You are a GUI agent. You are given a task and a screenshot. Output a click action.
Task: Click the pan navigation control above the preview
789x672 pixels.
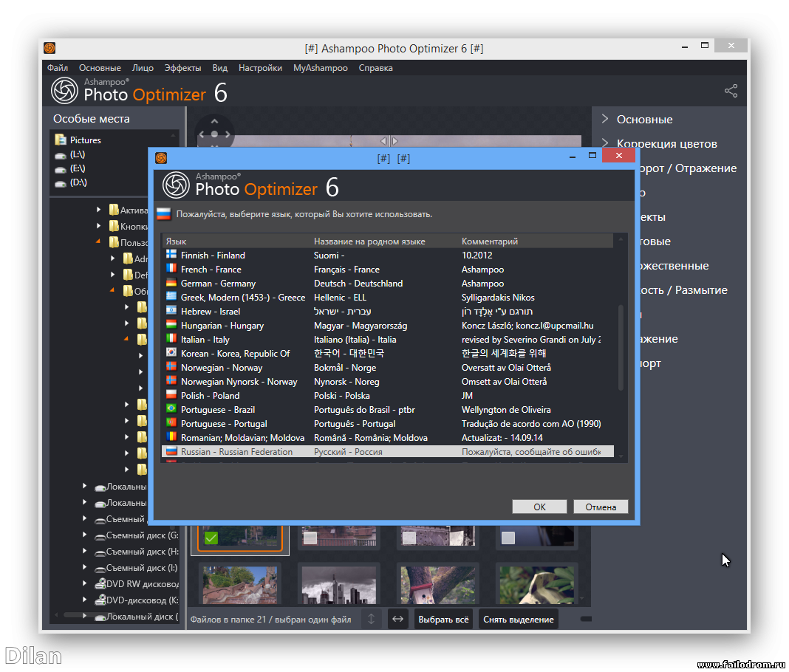click(214, 134)
